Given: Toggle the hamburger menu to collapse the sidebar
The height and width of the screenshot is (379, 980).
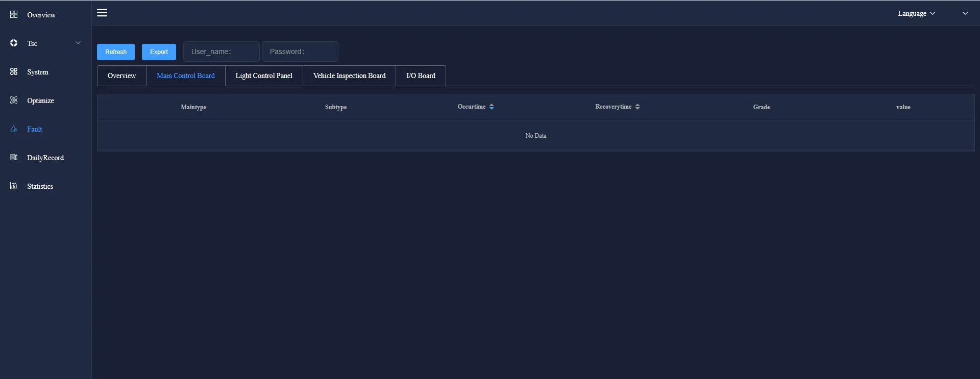Looking at the screenshot, I should click(x=102, y=13).
